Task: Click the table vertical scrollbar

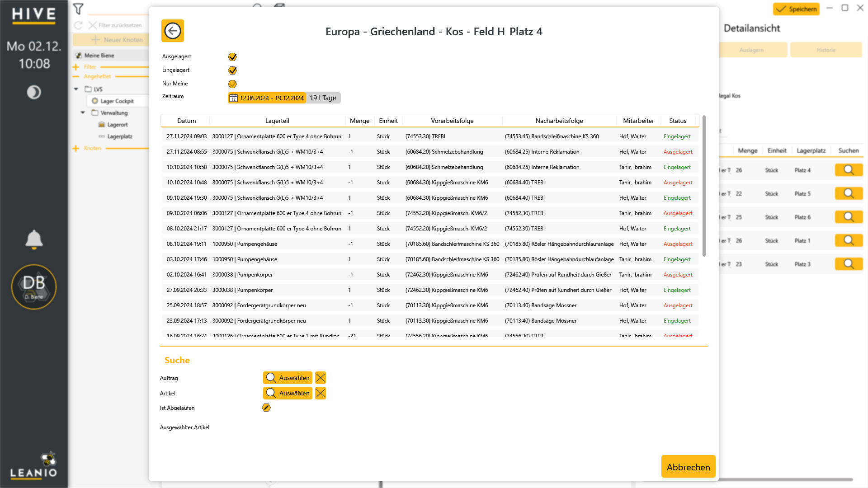Action: (704, 186)
